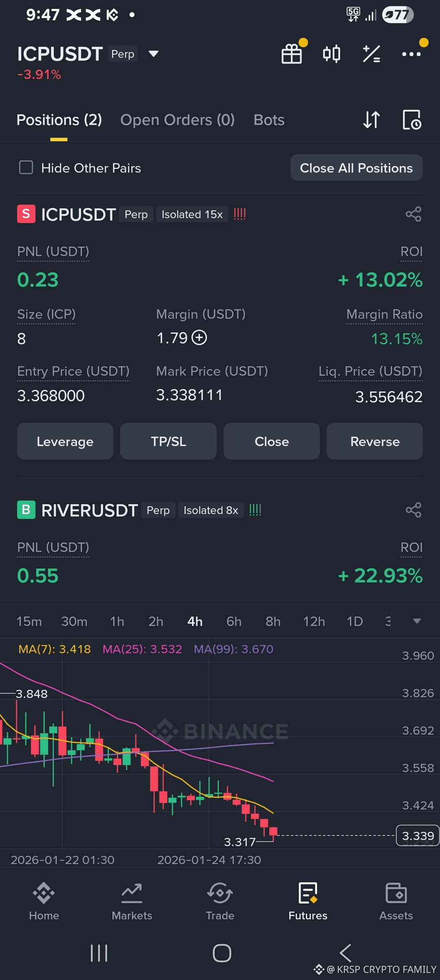The height and width of the screenshot is (980, 440).
Task: Open the order history document icon
Action: (x=412, y=120)
